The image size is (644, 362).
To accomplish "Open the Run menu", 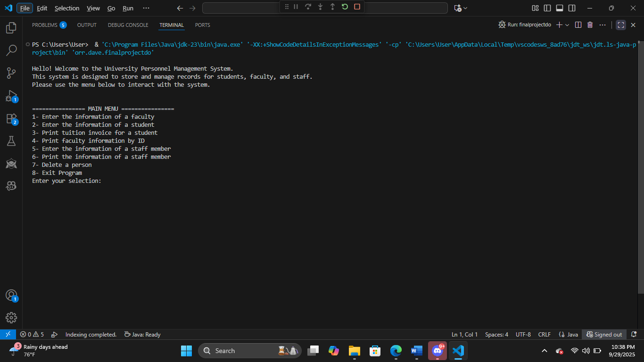I will tap(128, 8).
